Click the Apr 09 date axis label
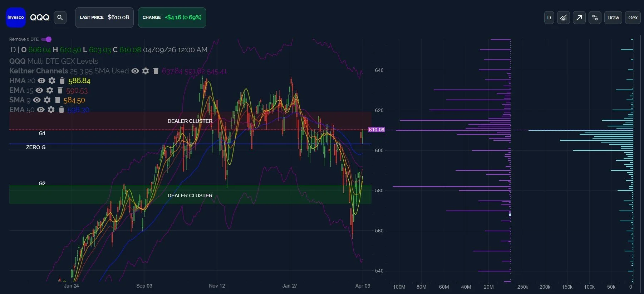This screenshot has width=644, height=294. coord(363,286)
